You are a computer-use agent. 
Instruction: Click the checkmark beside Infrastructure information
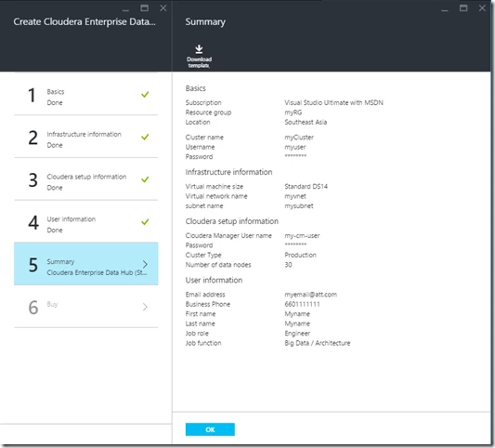coord(145,137)
